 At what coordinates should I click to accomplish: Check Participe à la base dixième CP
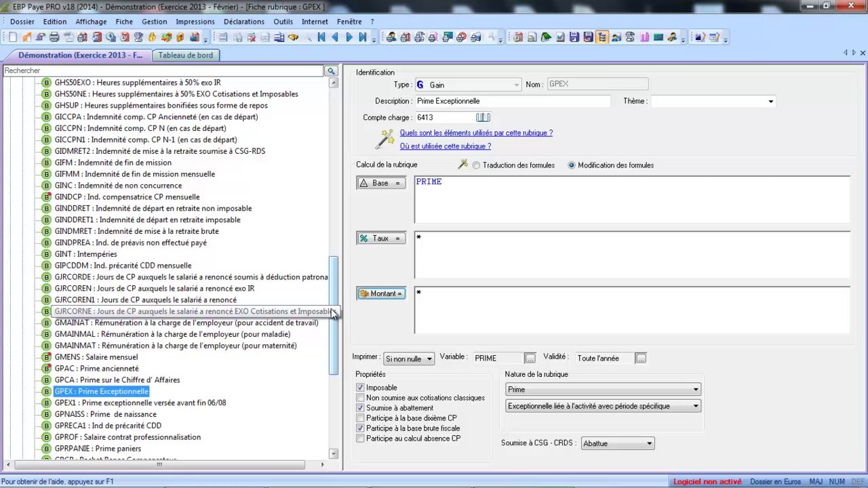tap(360, 418)
